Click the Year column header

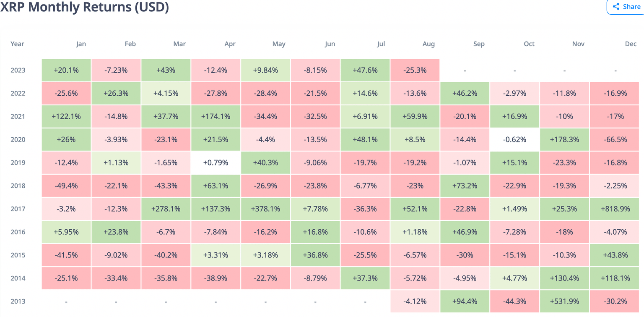point(18,44)
